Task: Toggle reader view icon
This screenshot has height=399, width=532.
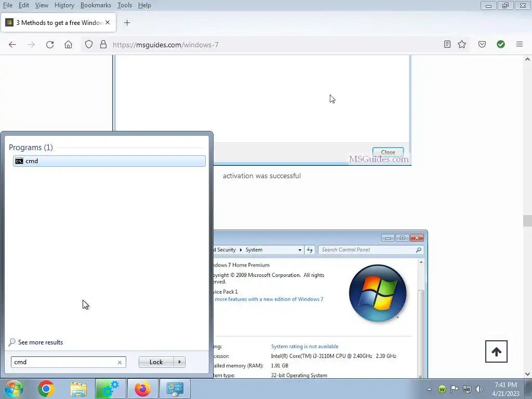Action: [447, 44]
